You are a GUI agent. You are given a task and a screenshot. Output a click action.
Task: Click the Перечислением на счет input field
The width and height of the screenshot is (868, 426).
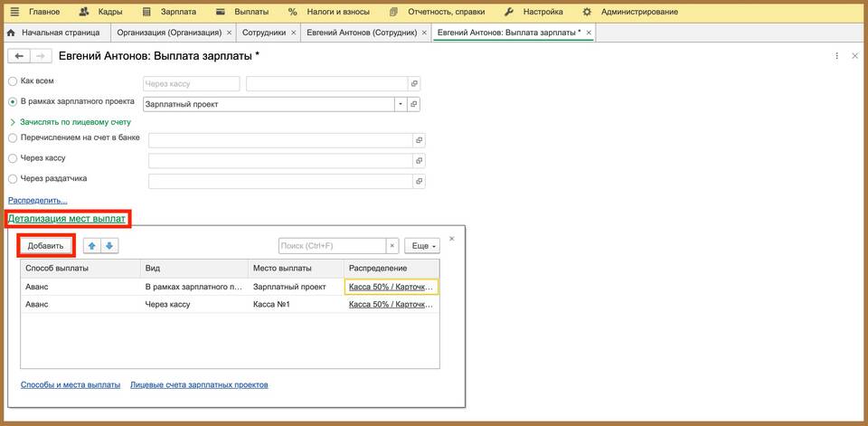(x=280, y=140)
